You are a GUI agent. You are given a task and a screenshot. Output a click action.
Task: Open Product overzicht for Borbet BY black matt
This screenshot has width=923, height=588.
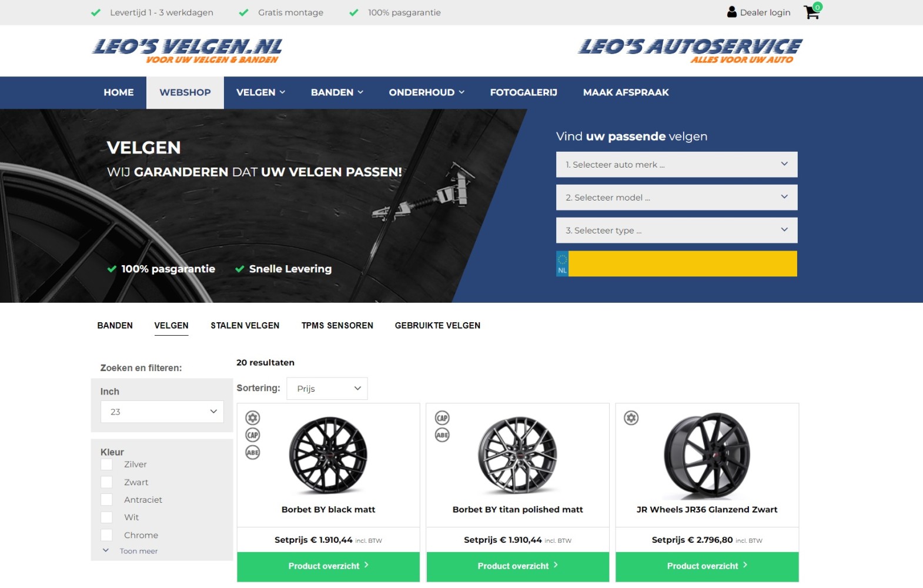pos(329,566)
